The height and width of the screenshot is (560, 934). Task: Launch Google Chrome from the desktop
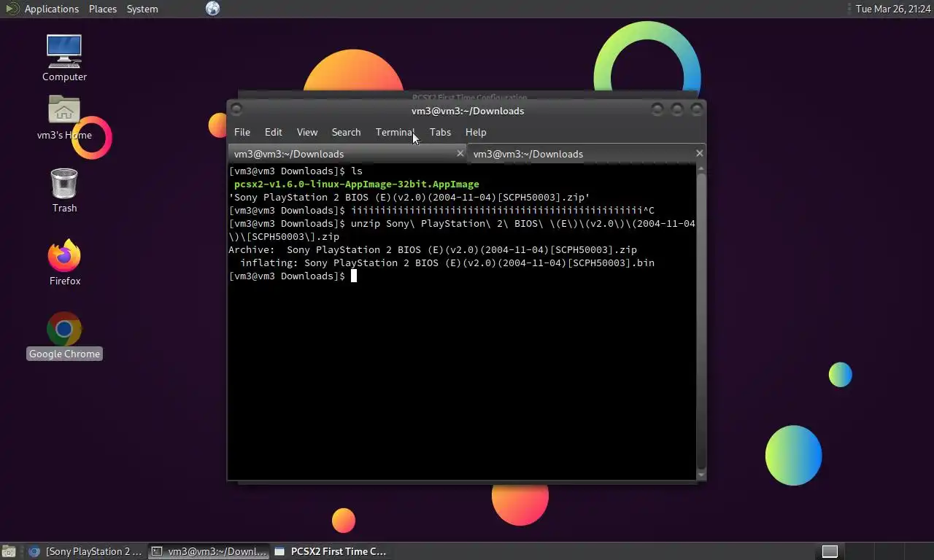pyautogui.click(x=64, y=336)
